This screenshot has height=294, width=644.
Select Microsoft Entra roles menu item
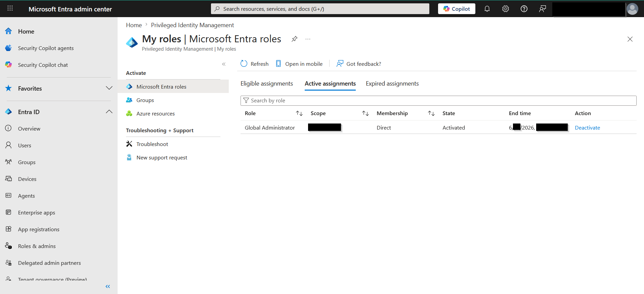click(x=173, y=87)
